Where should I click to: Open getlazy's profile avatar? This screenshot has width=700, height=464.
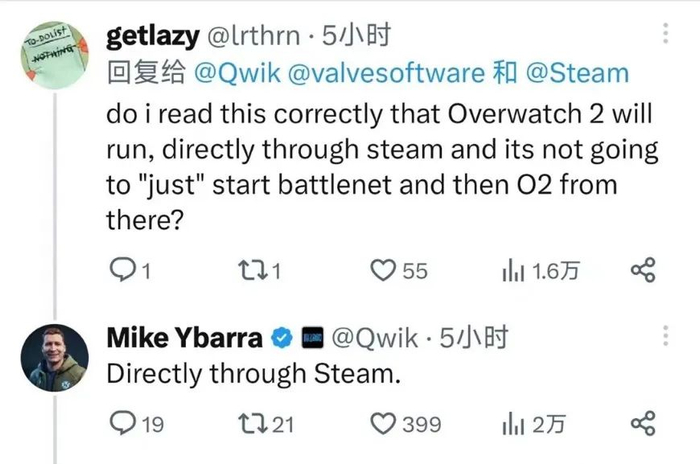(x=56, y=54)
